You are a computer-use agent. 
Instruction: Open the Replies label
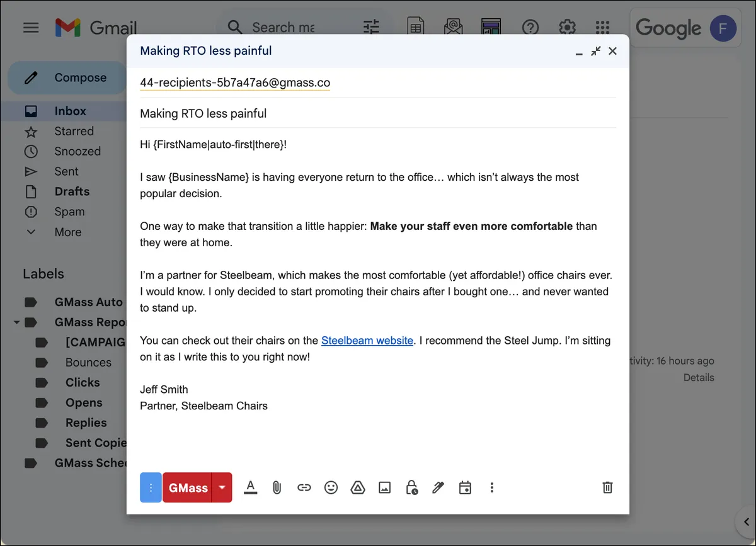coord(86,423)
